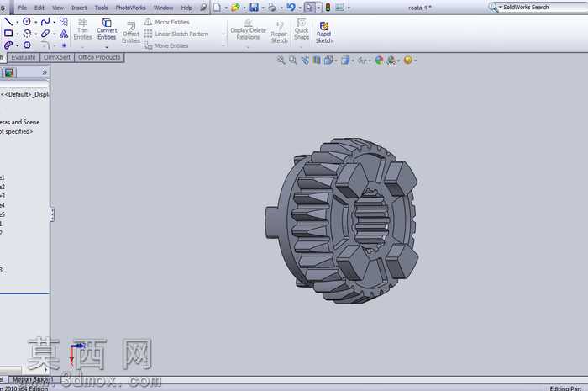Screen dimensions: 588x391
Task: Switch to the Office Products tab
Action: [99, 57]
